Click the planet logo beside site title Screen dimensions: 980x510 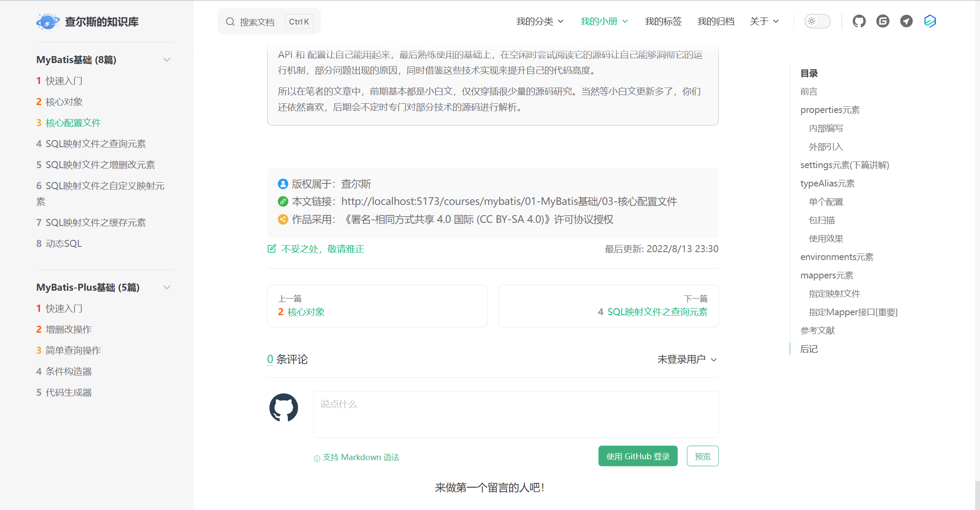(x=48, y=21)
